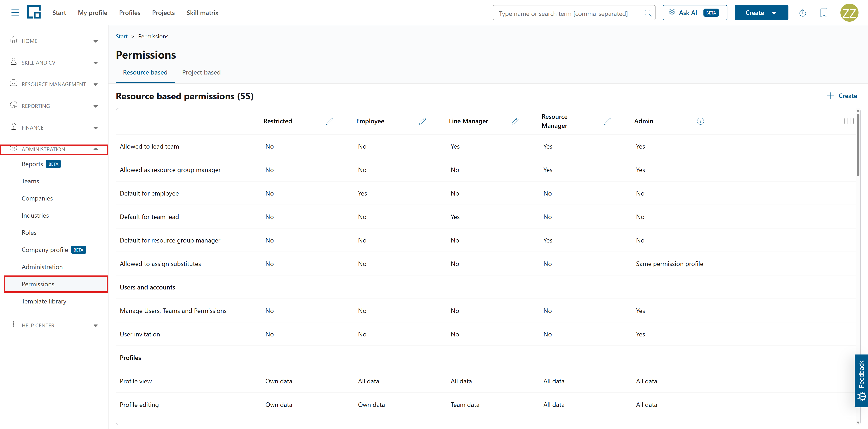Open the hamburger navigation menu
Viewport: 868px width, 429px height.
click(15, 13)
